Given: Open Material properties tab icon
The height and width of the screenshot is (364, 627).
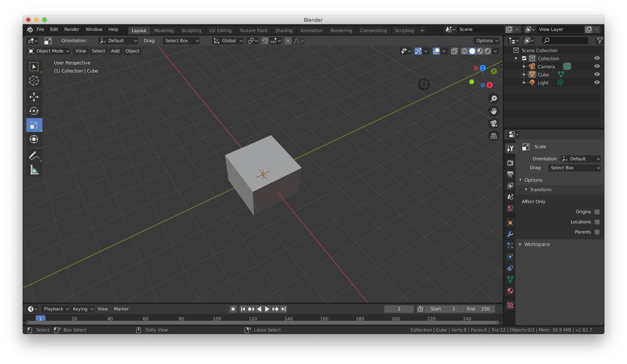Looking at the screenshot, I should (510, 291).
